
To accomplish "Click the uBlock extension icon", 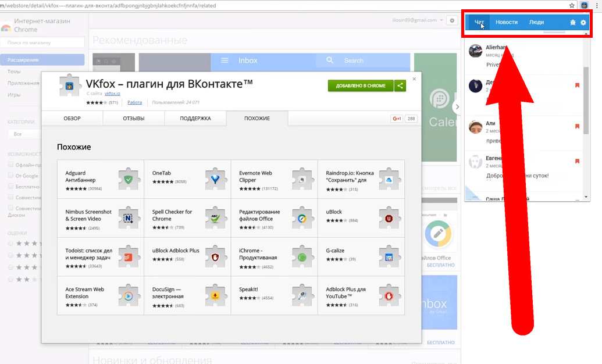I will pos(389,219).
